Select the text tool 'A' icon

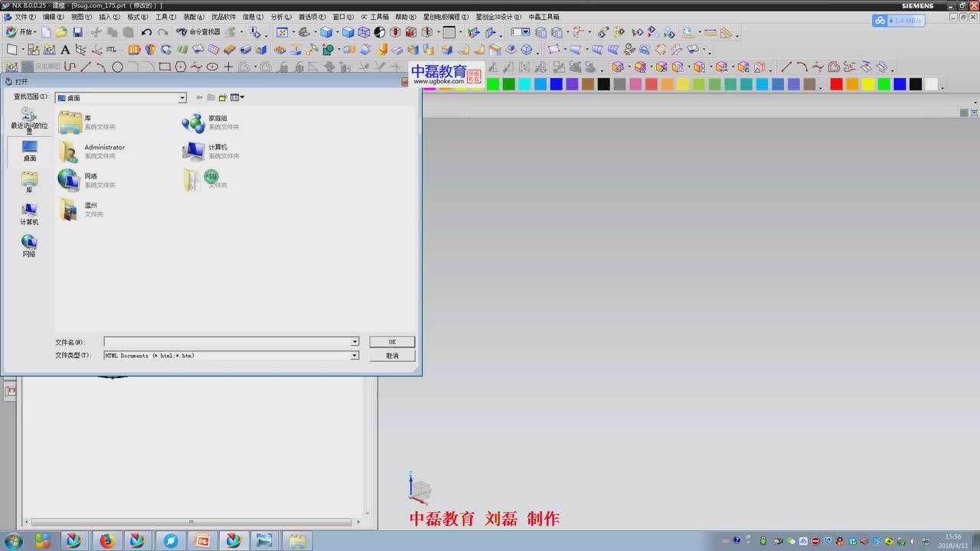point(65,50)
